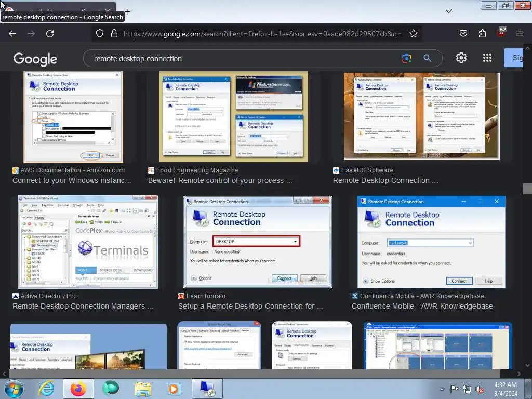The height and width of the screenshot is (399, 532).
Task: Open 'Connect to your Windows instanc...' link
Action: [72, 180]
